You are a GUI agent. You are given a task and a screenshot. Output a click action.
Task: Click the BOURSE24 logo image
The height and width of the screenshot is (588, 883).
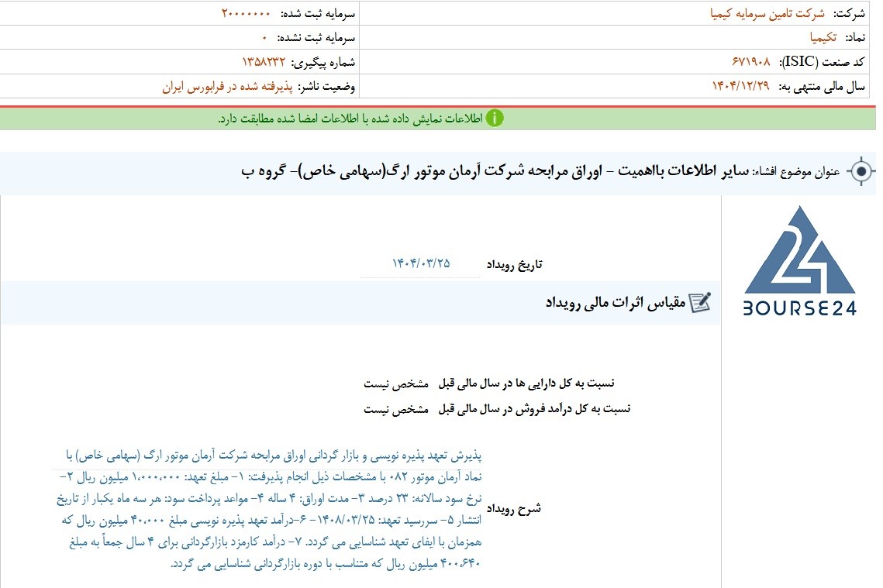coord(799,260)
